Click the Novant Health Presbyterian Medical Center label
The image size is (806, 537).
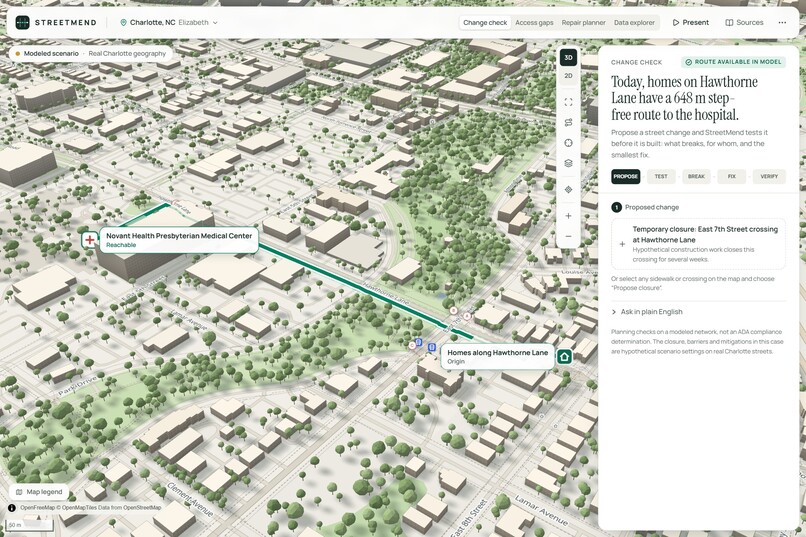tap(179, 240)
